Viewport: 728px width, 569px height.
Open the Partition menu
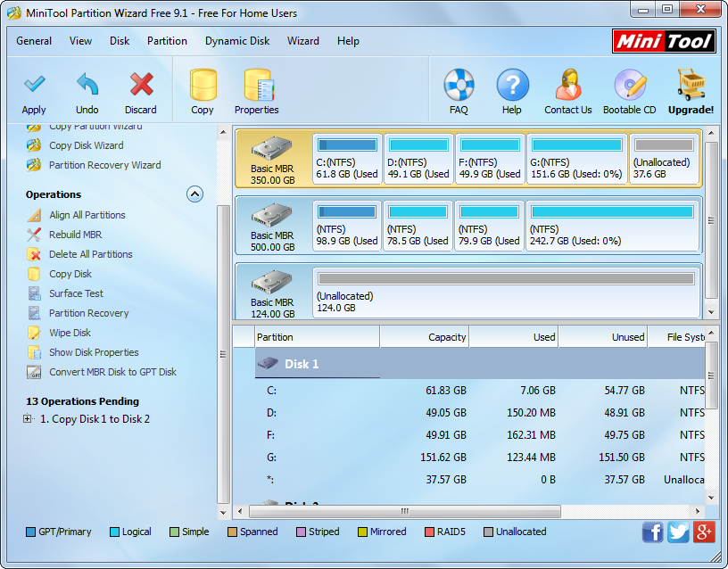tap(167, 41)
